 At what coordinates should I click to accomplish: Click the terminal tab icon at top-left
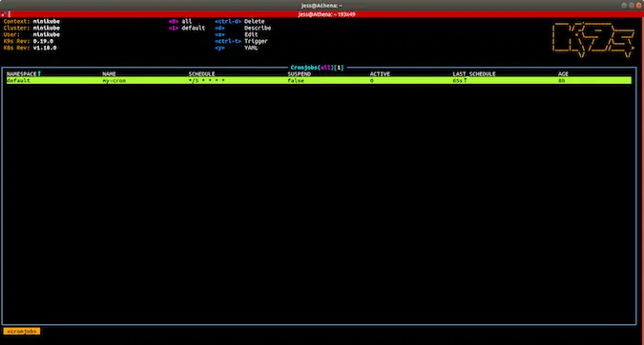4,14
